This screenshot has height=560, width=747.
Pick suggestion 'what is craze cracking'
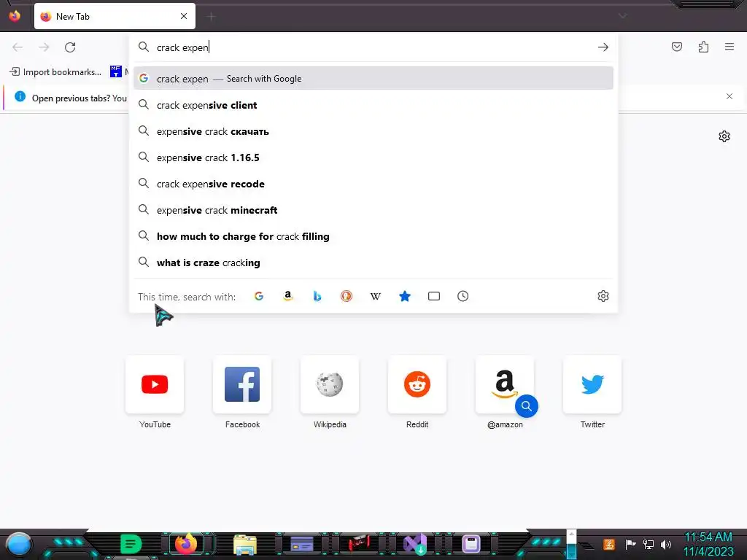(373, 262)
